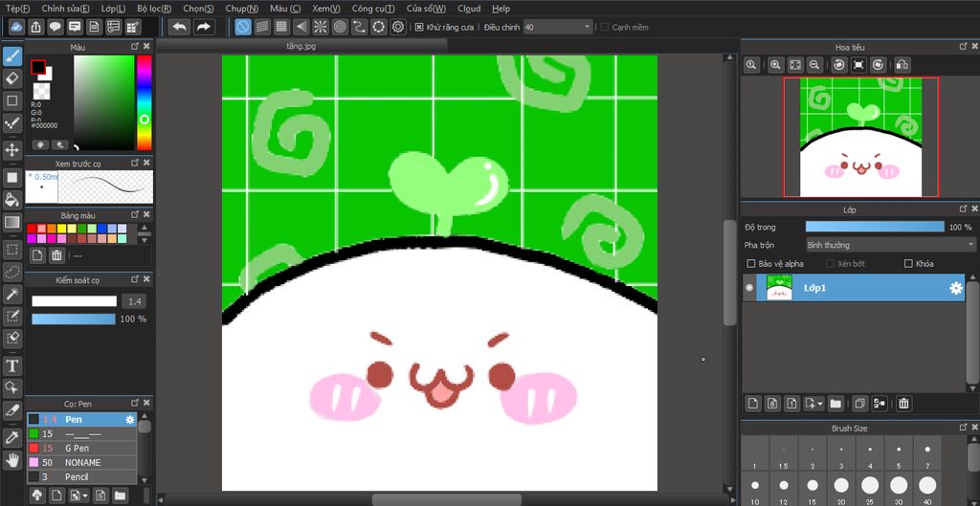Viewport: 980px width, 506px height.
Task: Delete palette color with trash icon
Action: (56, 255)
